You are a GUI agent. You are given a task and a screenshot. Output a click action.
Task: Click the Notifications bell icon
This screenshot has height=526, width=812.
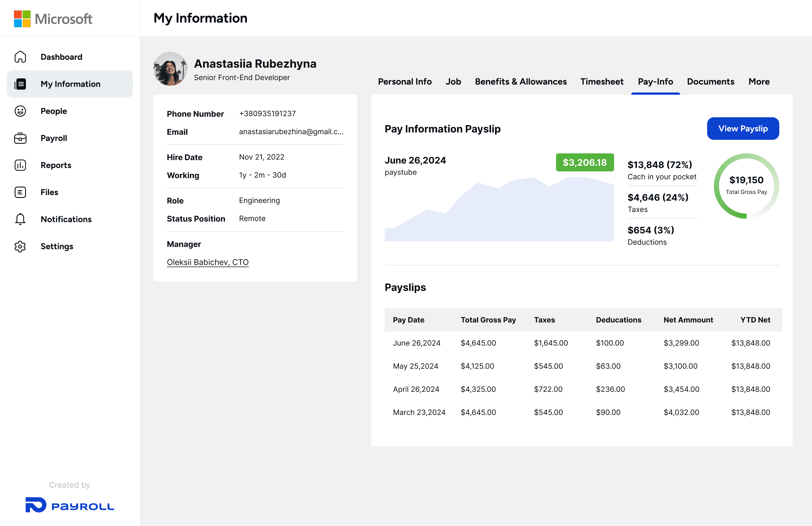point(20,219)
